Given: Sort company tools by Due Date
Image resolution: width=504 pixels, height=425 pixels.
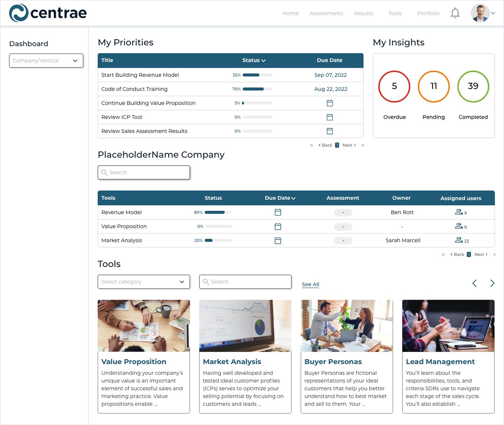Looking at the screenshot, I should click(280, 198).
